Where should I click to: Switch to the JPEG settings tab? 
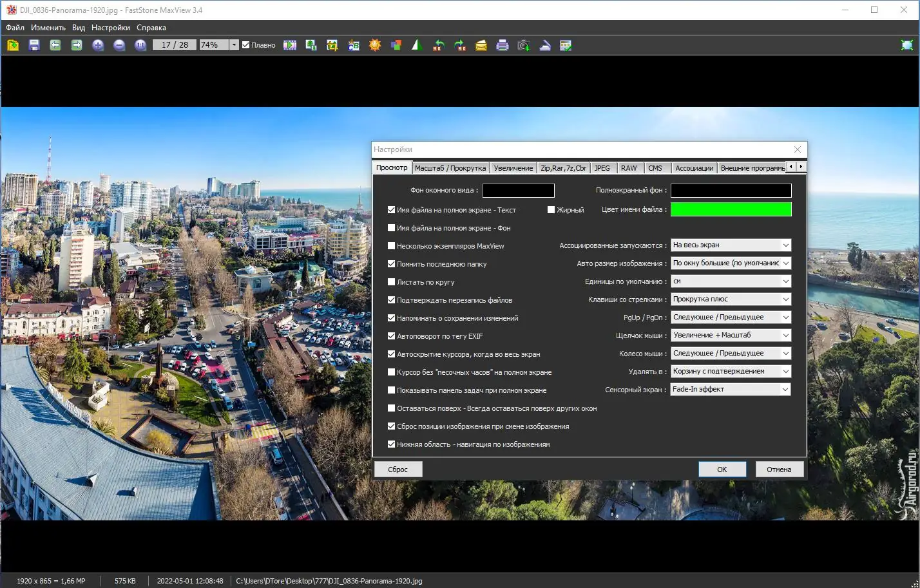(602, 168)
